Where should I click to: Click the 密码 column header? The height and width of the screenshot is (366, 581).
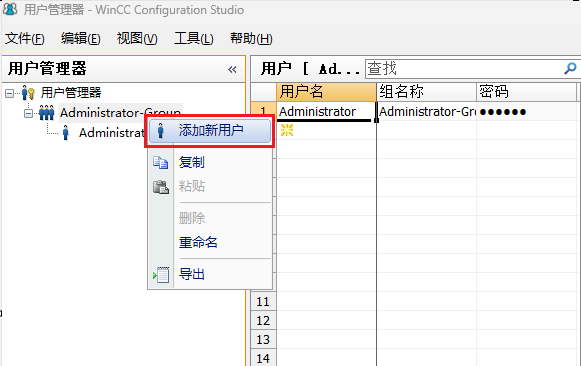pos(527,92)
